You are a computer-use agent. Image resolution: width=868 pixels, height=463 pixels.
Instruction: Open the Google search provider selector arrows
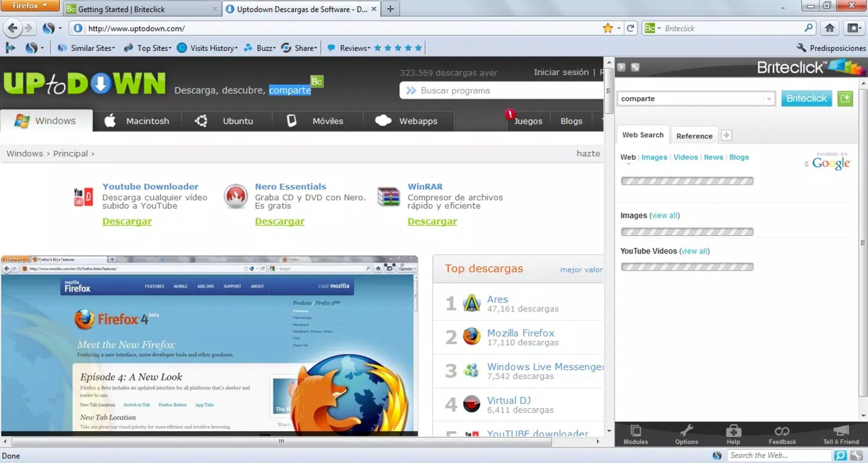click(807, 164)
